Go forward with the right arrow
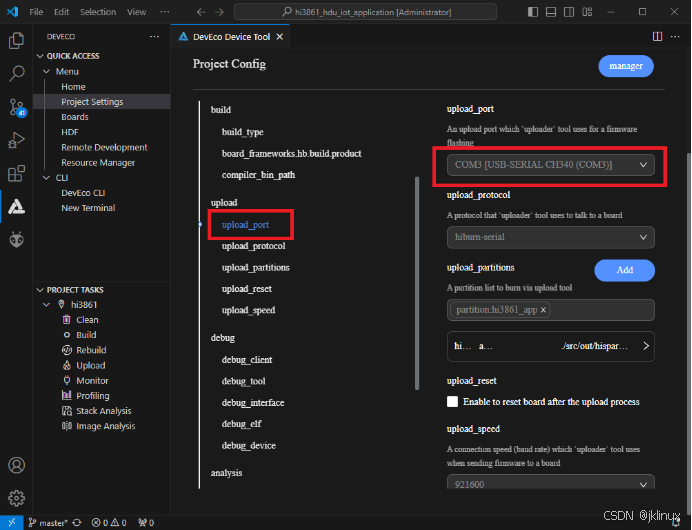This screenshot has height=530, width=692. pyautogui.click(x=219, y=12)
